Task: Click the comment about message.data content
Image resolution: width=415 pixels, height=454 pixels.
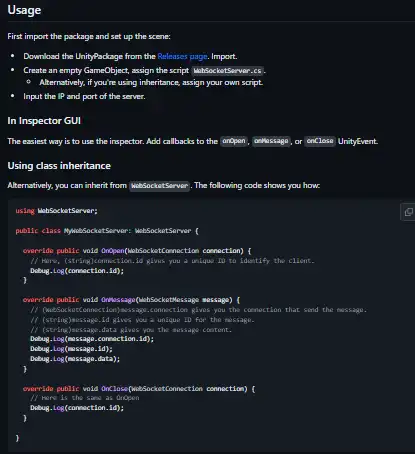Action: pos(131,330)
